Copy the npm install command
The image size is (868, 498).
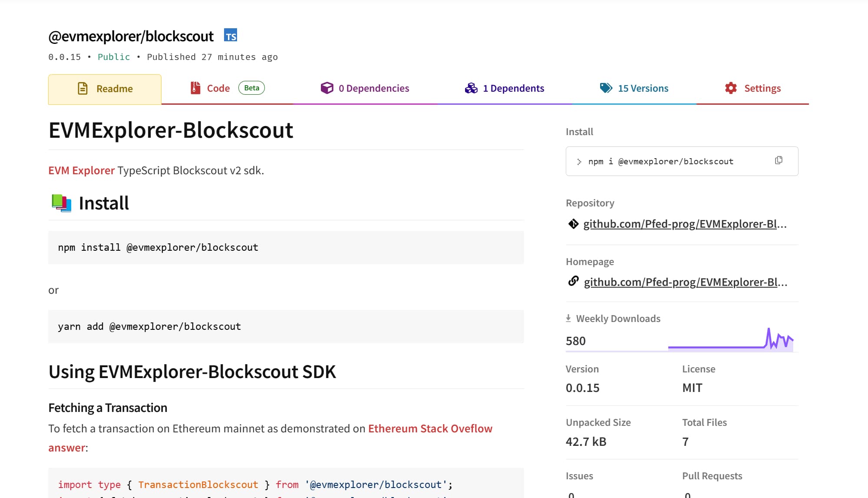[779, 160]
